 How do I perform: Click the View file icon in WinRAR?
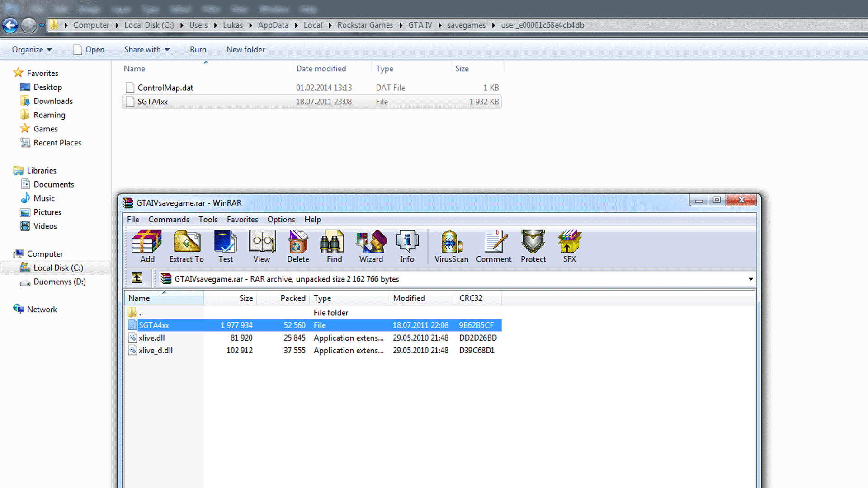[262, 246]
